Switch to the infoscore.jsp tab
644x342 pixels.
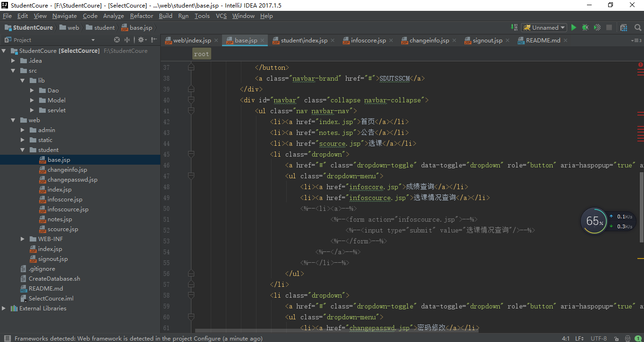pyautogui.click(x=368, y=41)
